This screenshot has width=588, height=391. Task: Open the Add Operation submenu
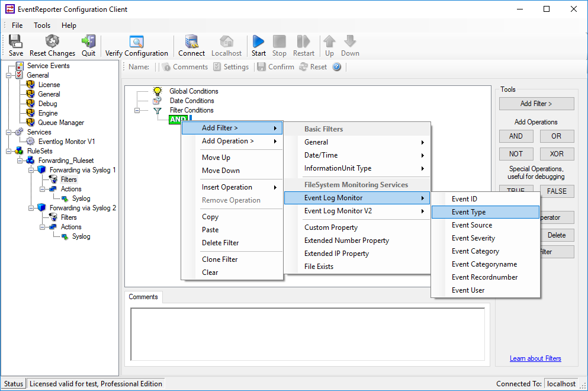(232, 141)
